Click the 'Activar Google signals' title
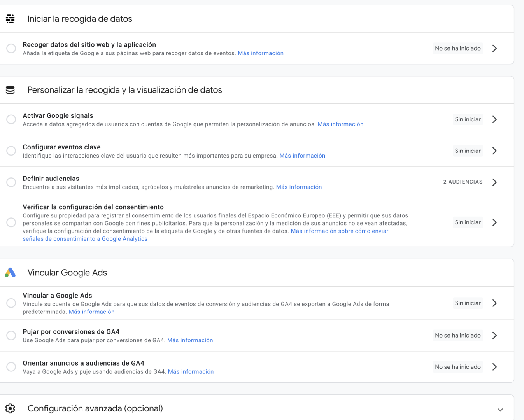The width and height of the screenshot is (524, 420). click(58, 116)
